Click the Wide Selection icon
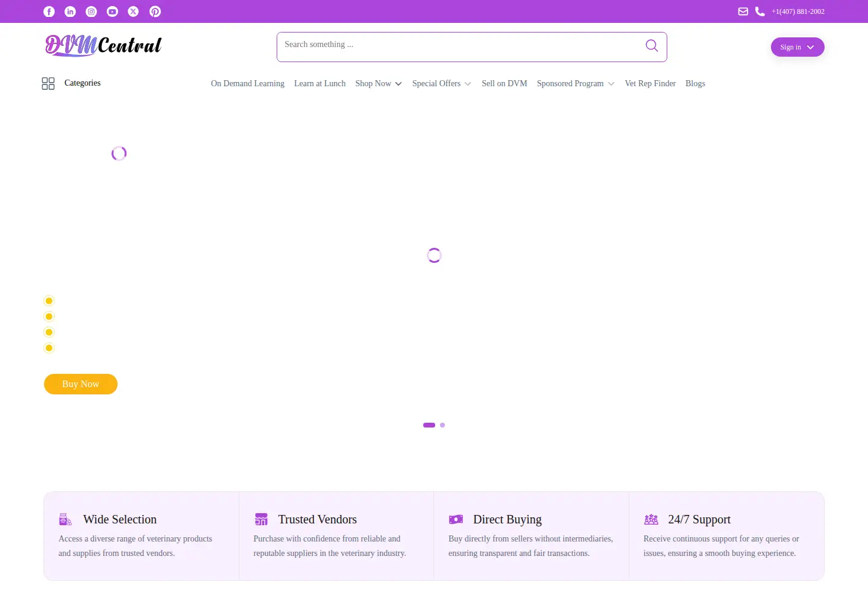This screenshot has width=868, height=603. pyautogui.click(x=65, y=519)
